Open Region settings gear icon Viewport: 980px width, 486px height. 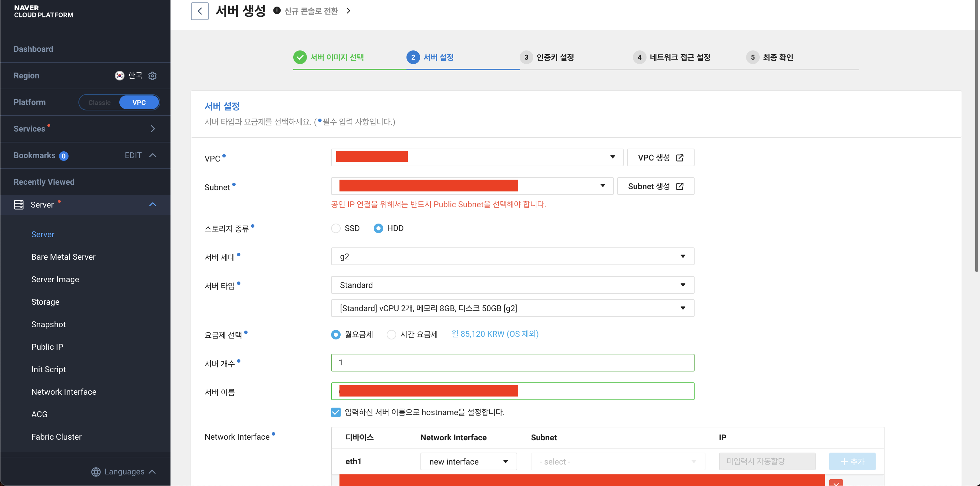pos(152,76)
